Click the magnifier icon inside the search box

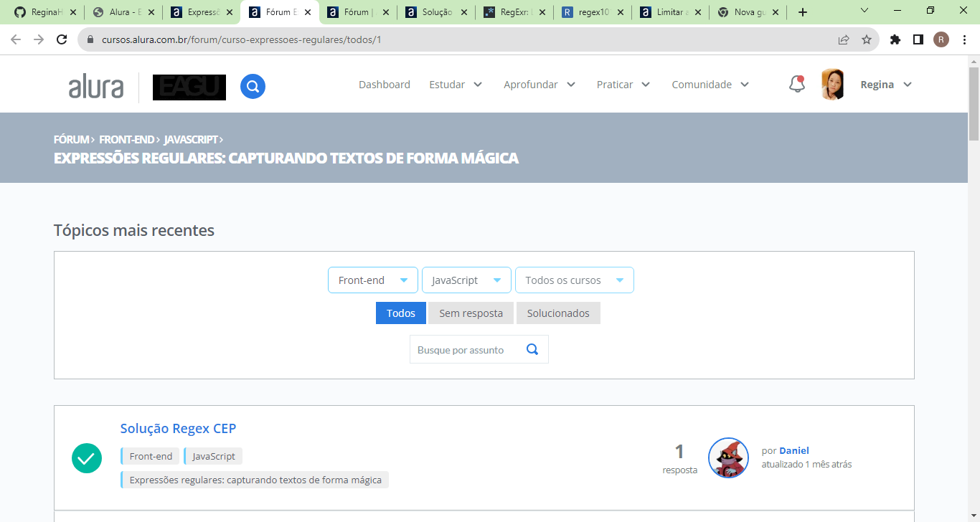click(x=532, y=349)
